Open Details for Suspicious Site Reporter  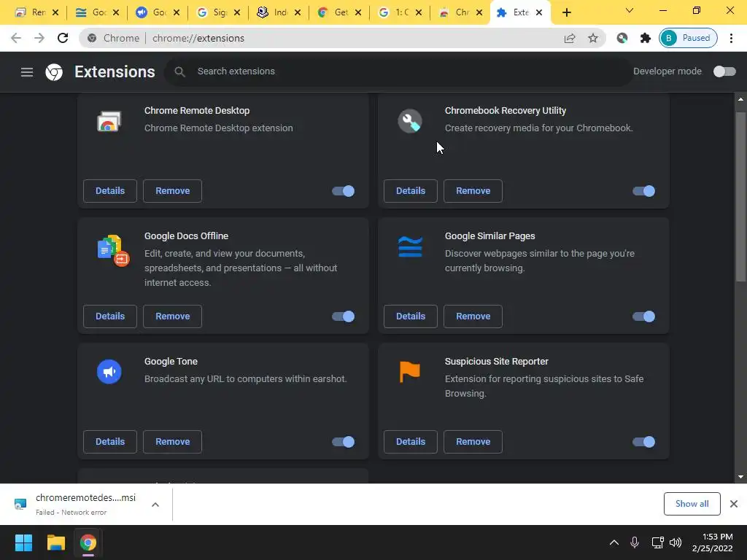pyautogui.click(x=411, y=442)
